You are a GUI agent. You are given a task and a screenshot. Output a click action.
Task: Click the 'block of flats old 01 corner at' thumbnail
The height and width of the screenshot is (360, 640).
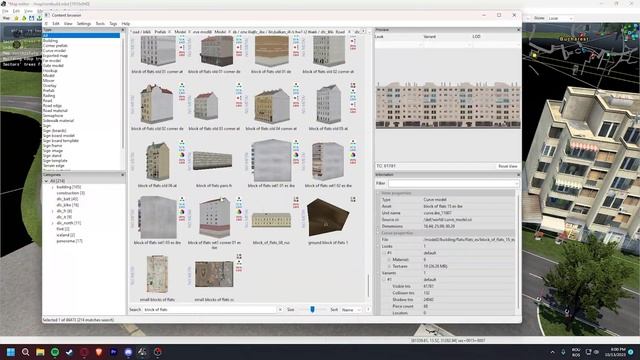coord(158,51)
